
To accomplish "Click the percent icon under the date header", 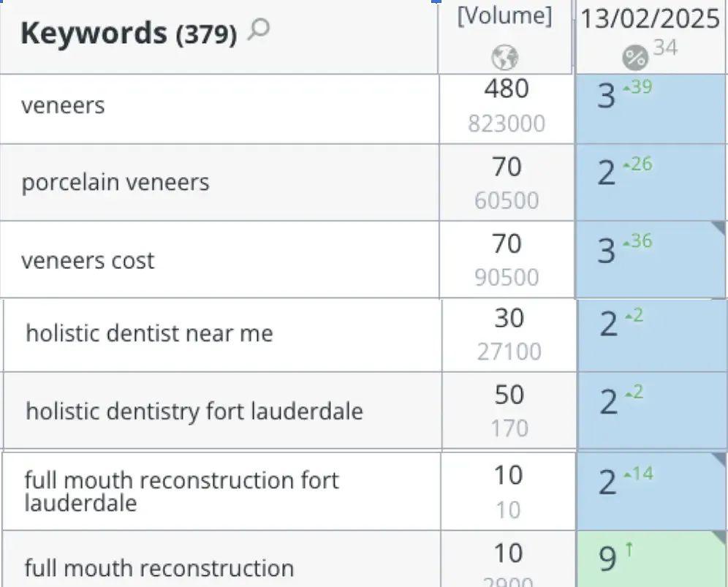I will (x=634, y=56).
